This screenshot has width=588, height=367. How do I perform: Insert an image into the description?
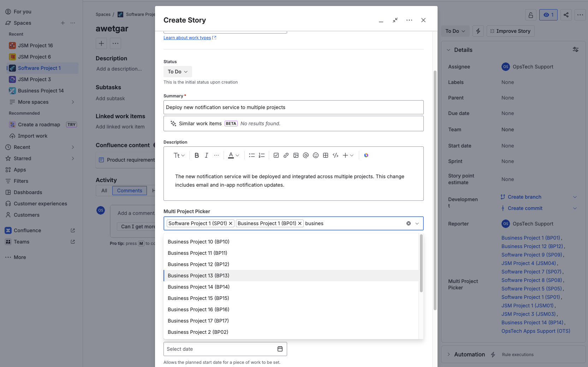point(296,155)
